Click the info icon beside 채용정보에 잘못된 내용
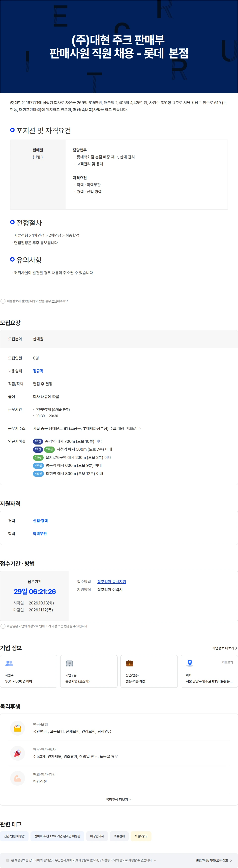The image size is (238, 868). pyautogui.click(x=3, y=301)
